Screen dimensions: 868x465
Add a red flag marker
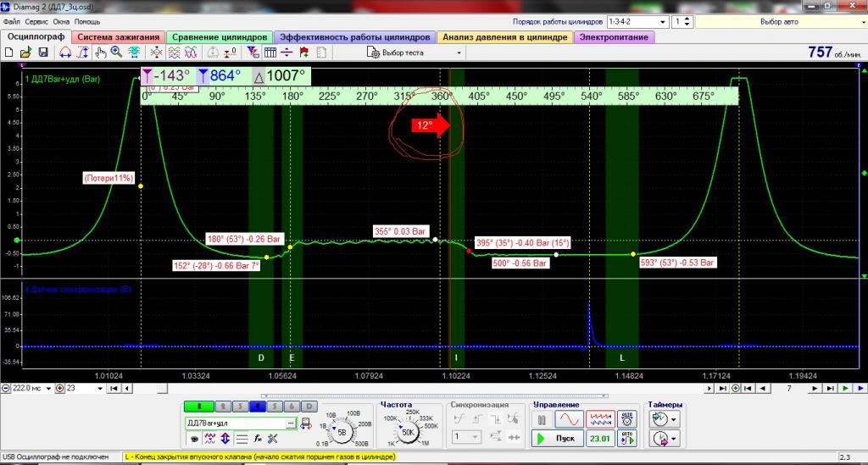(x=304, y=53)
